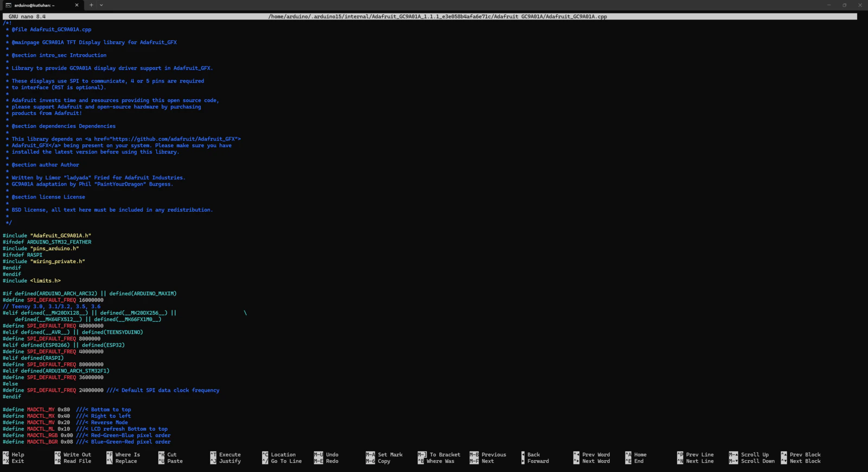
Task: Click the Next Word shortcut label
Action: [596, 461]
